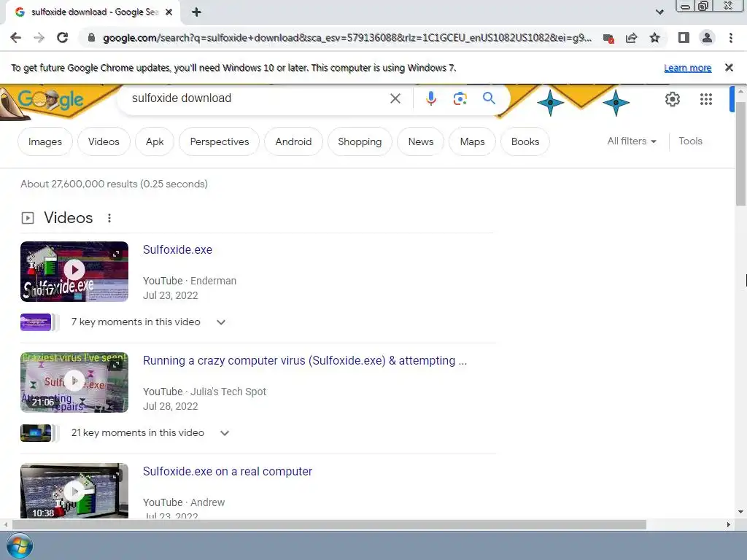Expand 7 key moments in this video
This screenshot has height=560, width=747.
click(x=220, y=322)
